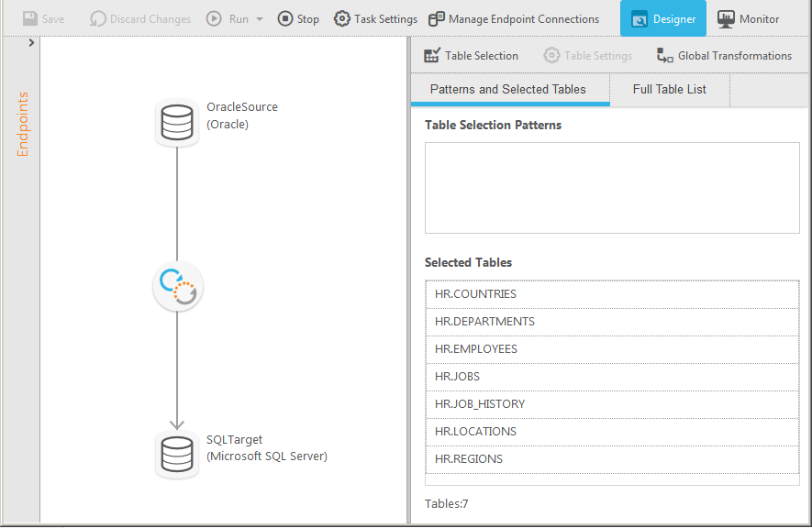Open Table Selection icon
This screenshot has height=528, width=812.
(432, 56)
